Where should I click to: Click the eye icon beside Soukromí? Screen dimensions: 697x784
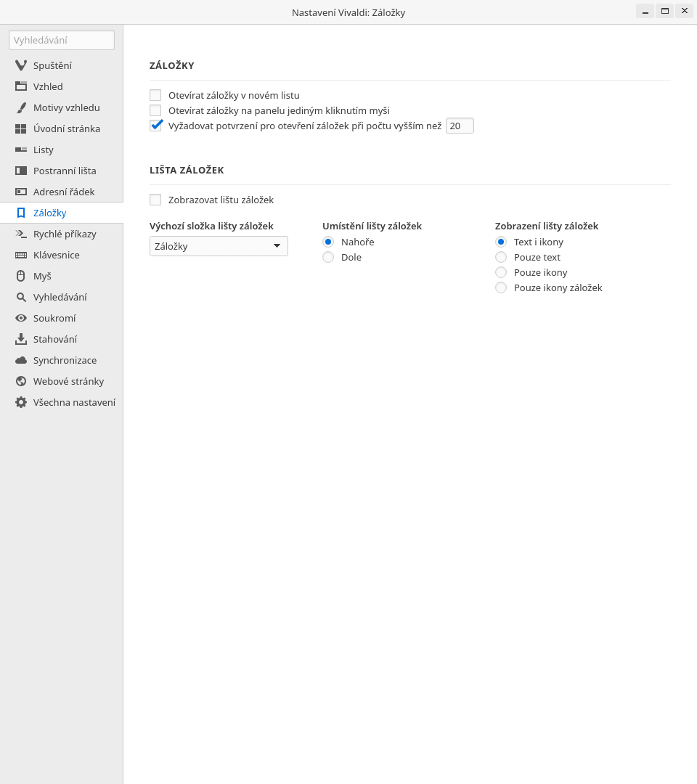pyautogui.click(x=21, y=318)
